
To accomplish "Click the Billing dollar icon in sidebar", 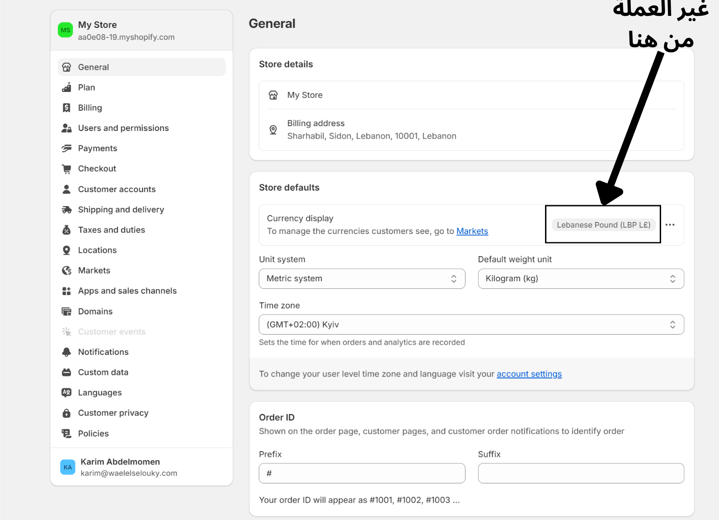I will (x=67, y=108).
